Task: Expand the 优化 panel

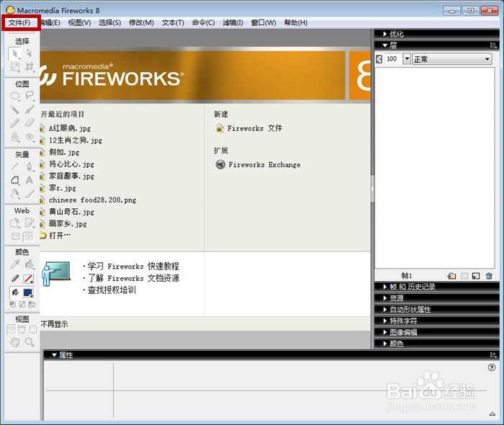Action: (x=384, y=34)
